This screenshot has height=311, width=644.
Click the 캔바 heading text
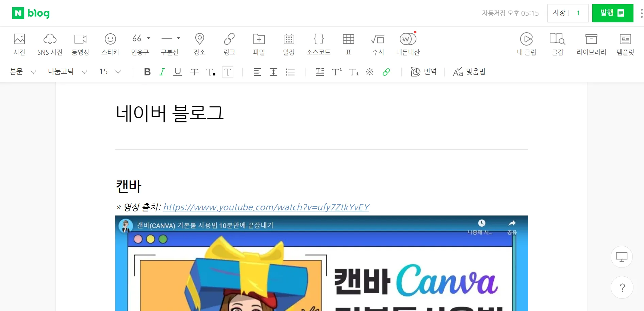129,186
